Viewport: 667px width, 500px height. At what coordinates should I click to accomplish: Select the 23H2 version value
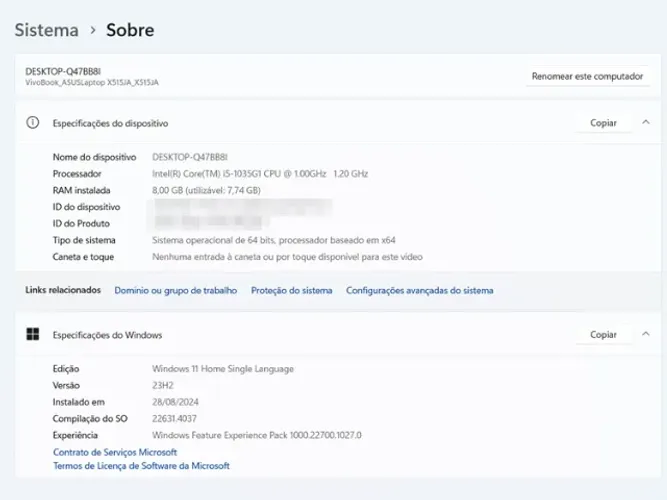(163, 386)
